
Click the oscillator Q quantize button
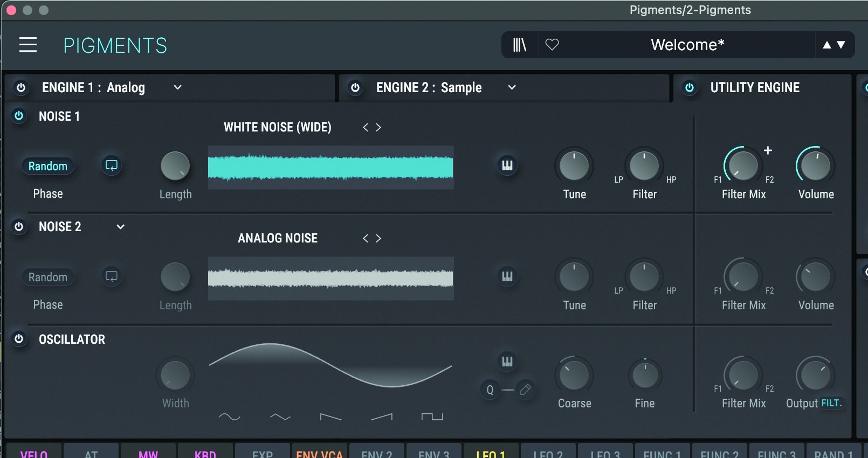490,390
